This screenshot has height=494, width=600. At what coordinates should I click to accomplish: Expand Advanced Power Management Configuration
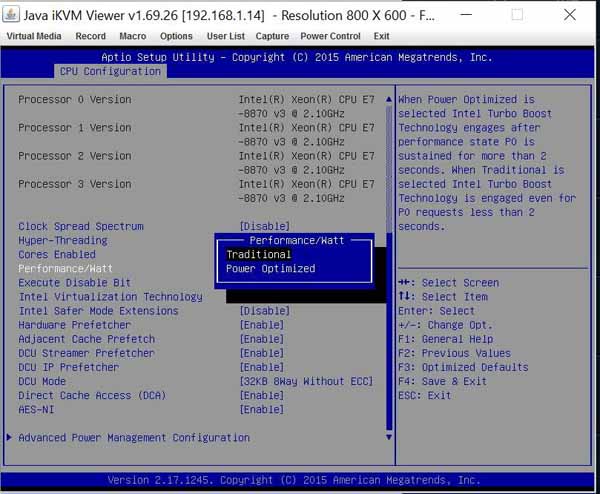click(x=134, y=438)
